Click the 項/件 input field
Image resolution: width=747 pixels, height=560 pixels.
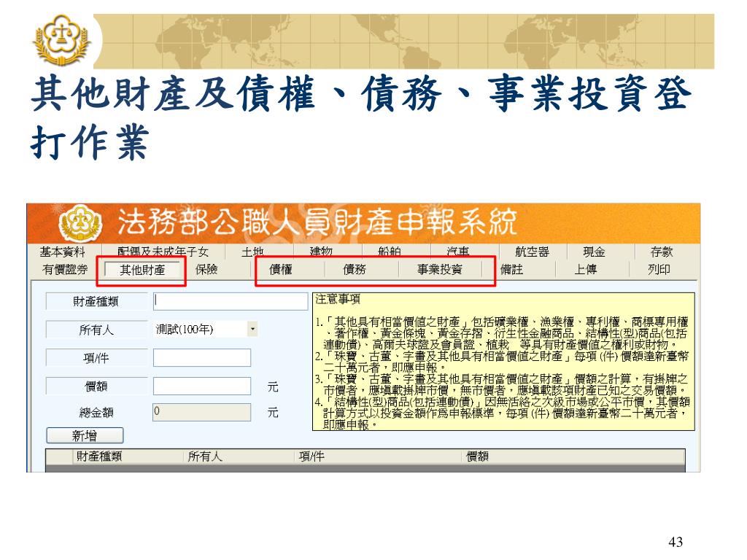tap(202, 357)
